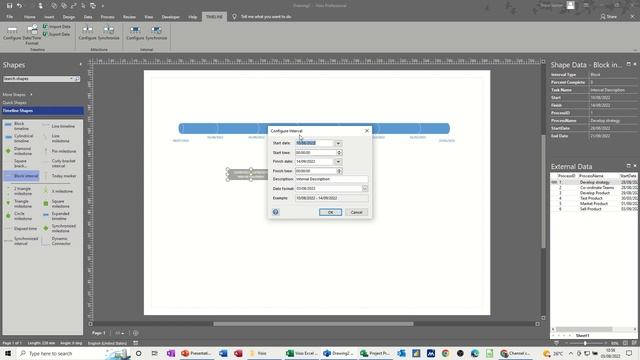Switch to the Data ribbon tab
This screenshot has height=360, width=640.
click(88, 17)
